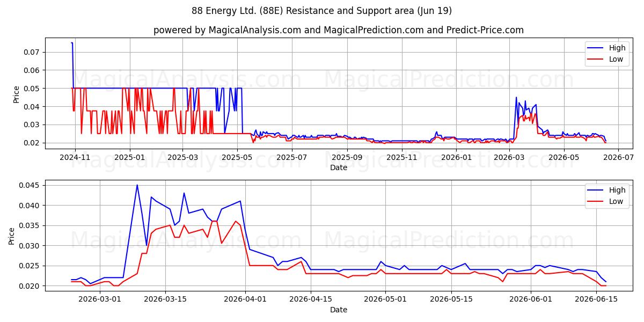The image size is (644, 322).
Task: Click the '2025-07' x-axis label in top chart
Action: coord(291,157)
